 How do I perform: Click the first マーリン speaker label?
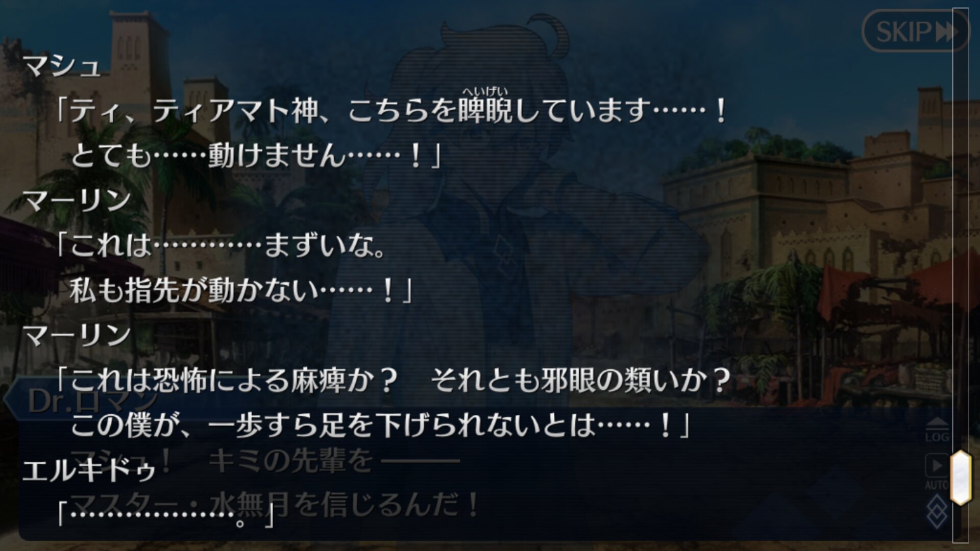77,200
